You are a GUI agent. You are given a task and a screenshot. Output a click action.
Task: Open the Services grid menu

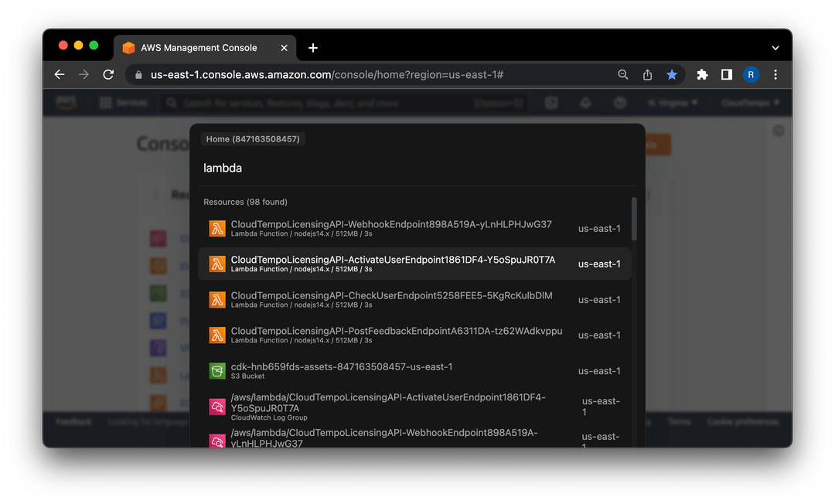(x=124, y=103)
